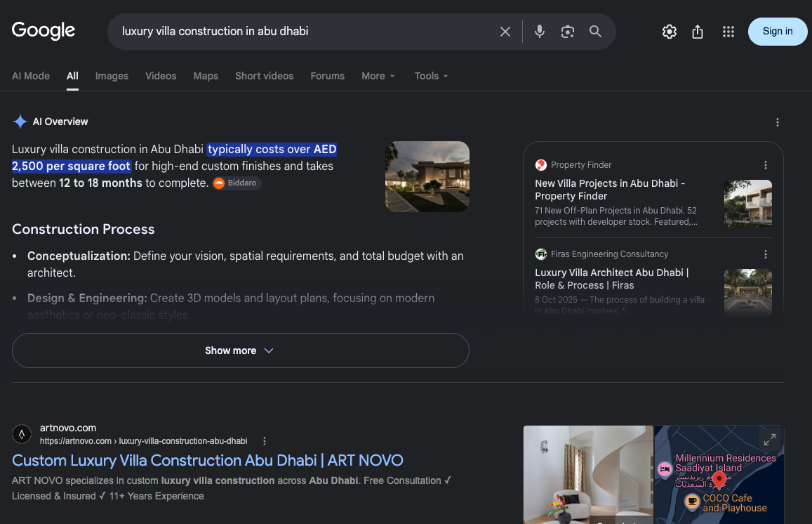Expand AI Overview with Show more
The image size is (812, 524).
(240, 351)
